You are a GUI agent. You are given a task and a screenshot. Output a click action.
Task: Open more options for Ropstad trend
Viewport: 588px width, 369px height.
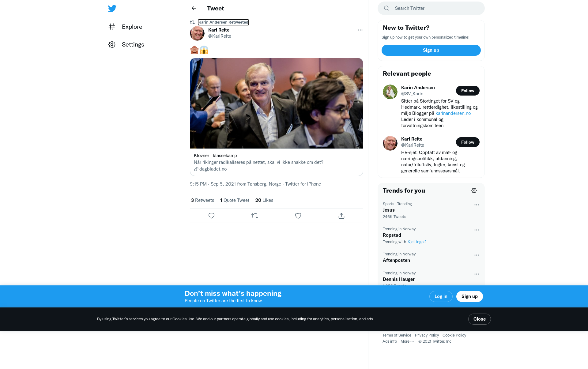click(x=477, y=230)
